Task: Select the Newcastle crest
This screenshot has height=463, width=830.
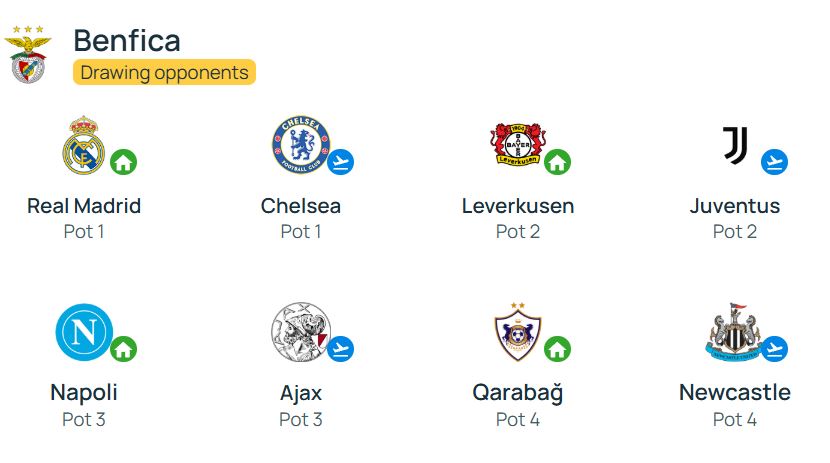Action: click(735, 332)
